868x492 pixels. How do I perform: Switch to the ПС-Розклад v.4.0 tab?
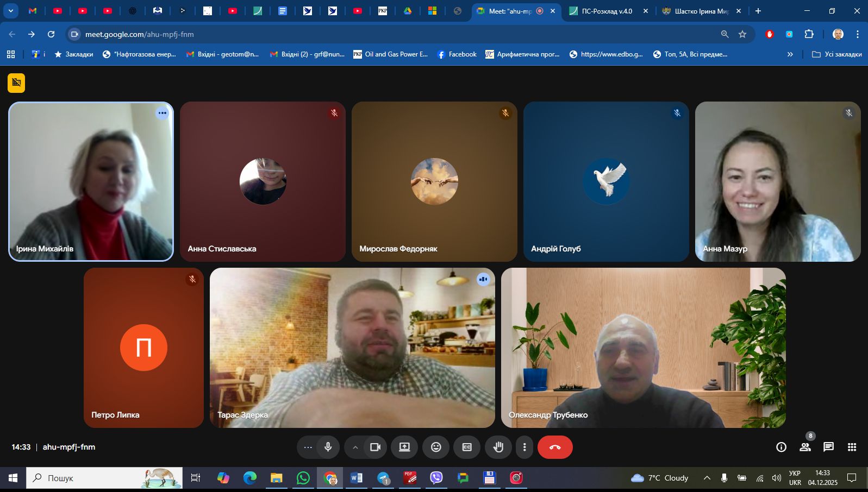[x=607, y=11]
